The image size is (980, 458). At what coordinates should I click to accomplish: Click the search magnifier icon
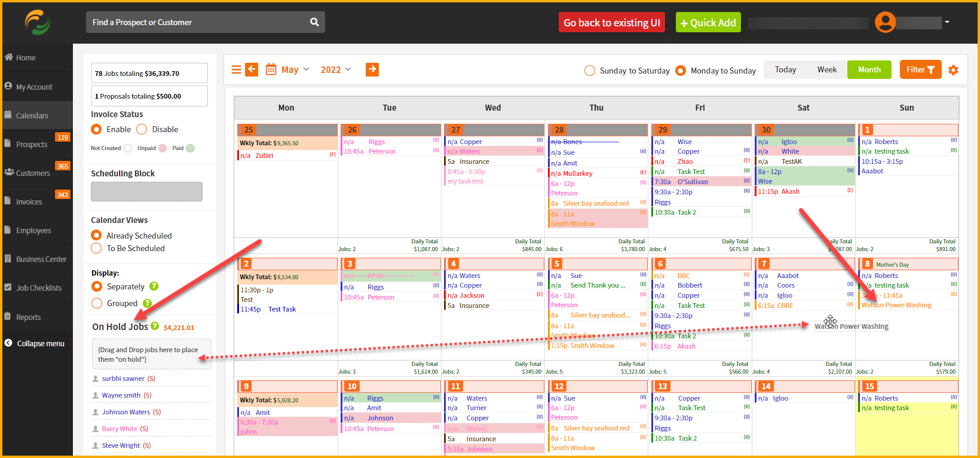(314, 22)
